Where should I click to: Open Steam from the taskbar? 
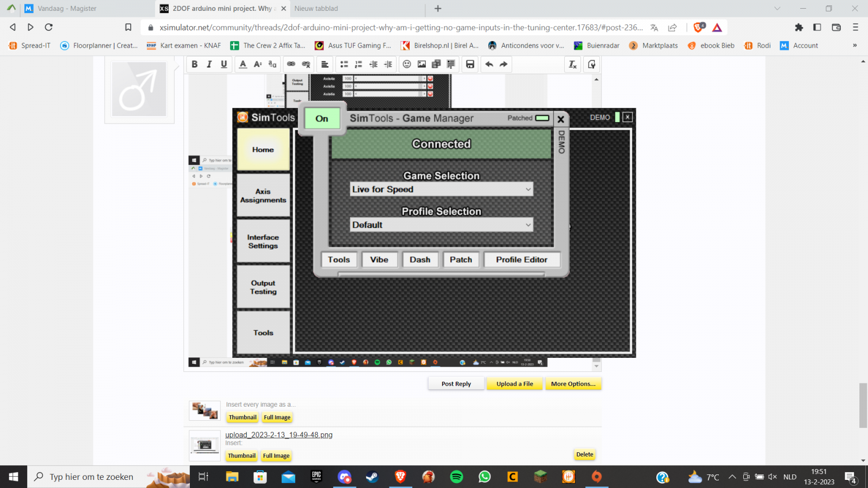pos(372,477)
